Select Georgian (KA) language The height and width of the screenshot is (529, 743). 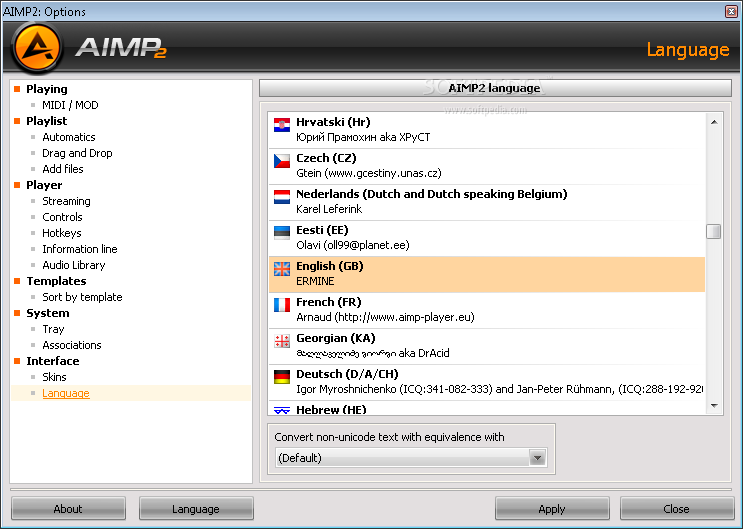click(487, 346)
